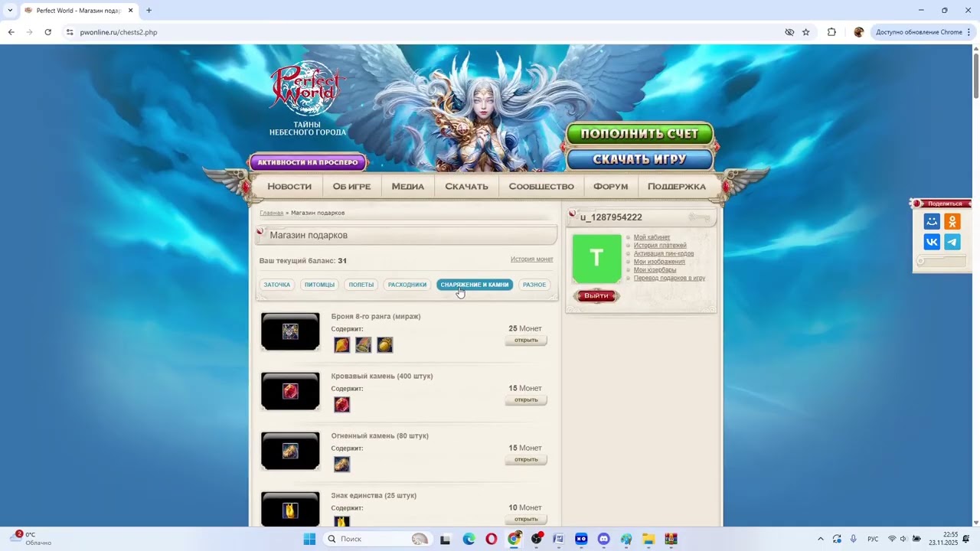Select the Полеты category tab
The image size is (980, 551).
[x=361, y=285]
